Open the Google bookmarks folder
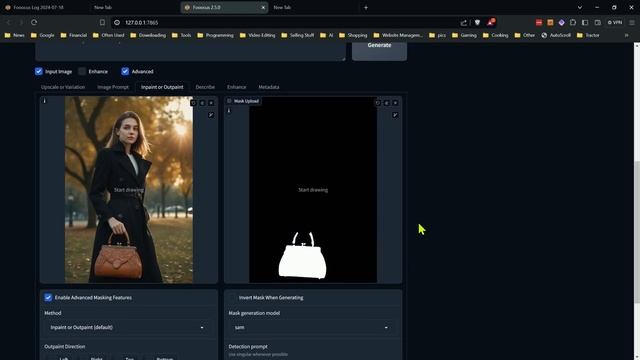This screenshot has height=360, width=640. 42,36
